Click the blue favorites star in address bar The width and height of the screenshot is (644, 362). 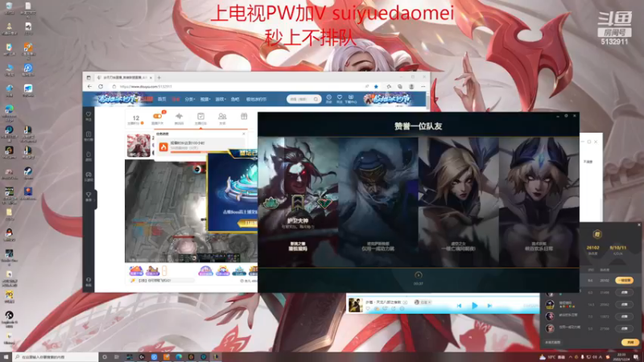click(x=376, y=87)
